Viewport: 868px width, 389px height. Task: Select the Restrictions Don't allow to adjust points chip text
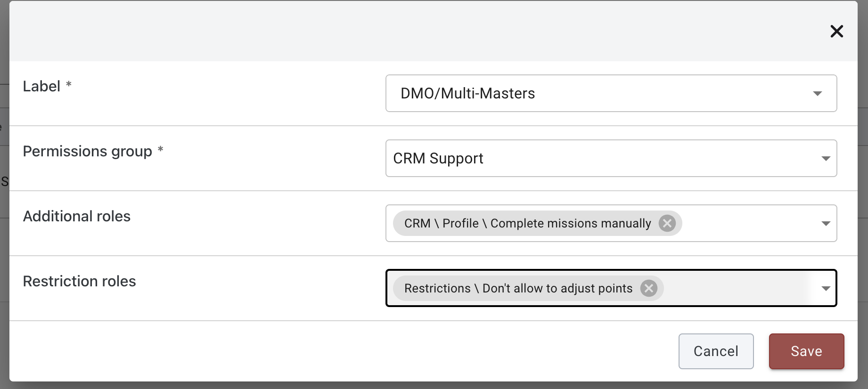pyautogui.click(x=518, y=288)
